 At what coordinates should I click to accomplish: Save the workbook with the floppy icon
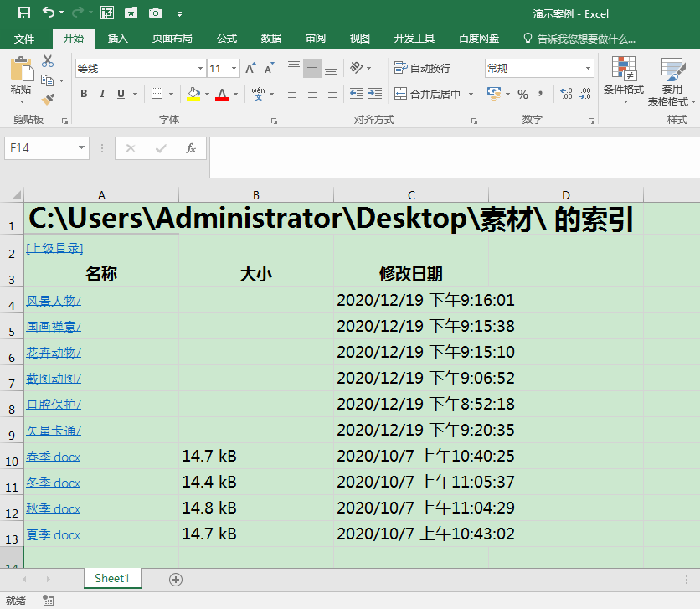(23, 13)
